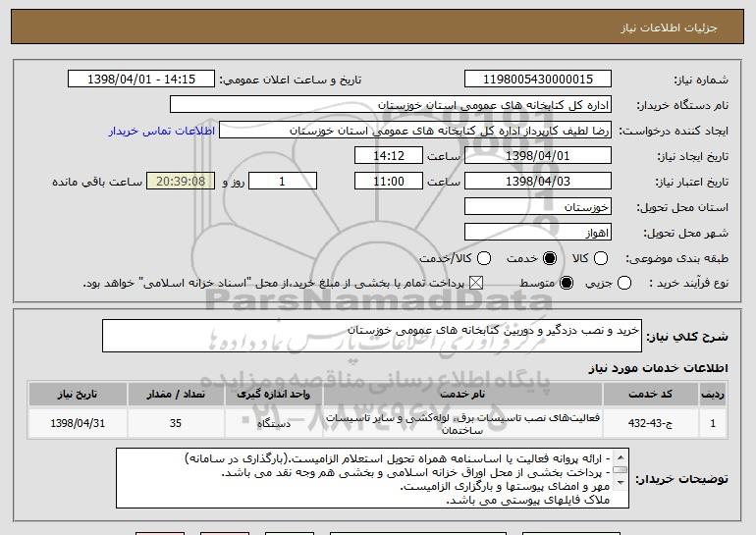This screenshot has width=756, height=535.
Task: Select the کالا radio button
Action: [x=600, y=258]
